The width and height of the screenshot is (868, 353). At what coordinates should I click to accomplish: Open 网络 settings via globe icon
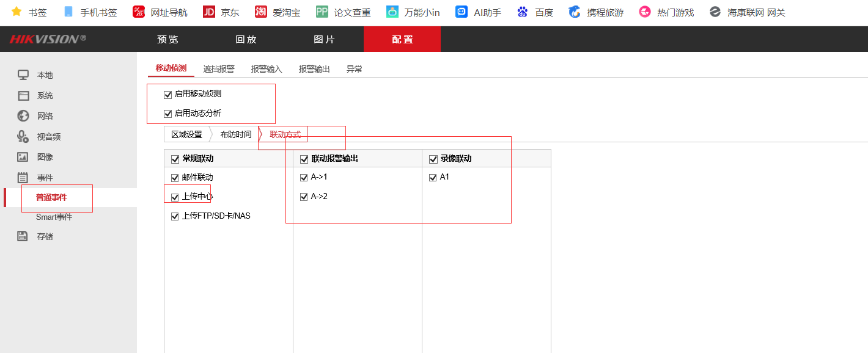click(x=23, y=115)
